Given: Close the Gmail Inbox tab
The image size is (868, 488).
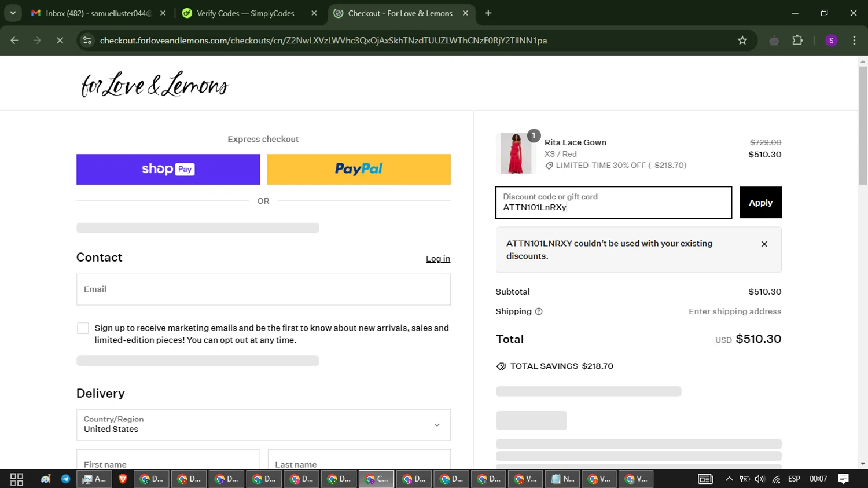Looking at the screenshot, I should pos(163,13).
